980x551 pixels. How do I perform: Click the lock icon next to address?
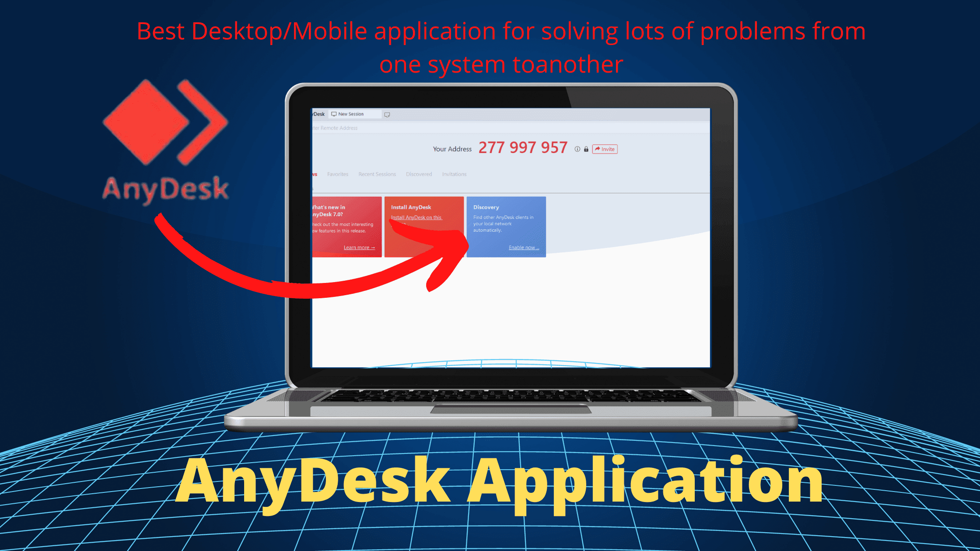585,149
